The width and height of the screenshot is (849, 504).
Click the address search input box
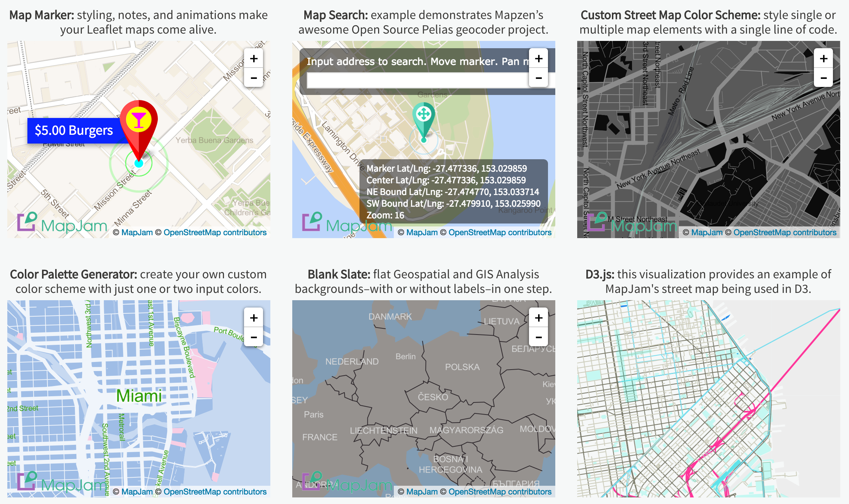click(x=416, y=80)
